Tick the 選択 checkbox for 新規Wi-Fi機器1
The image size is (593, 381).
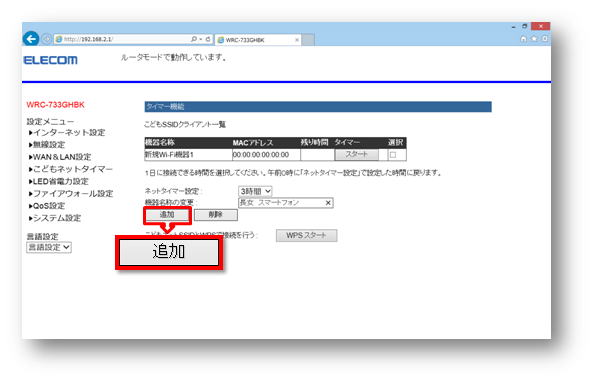(393, 155)
